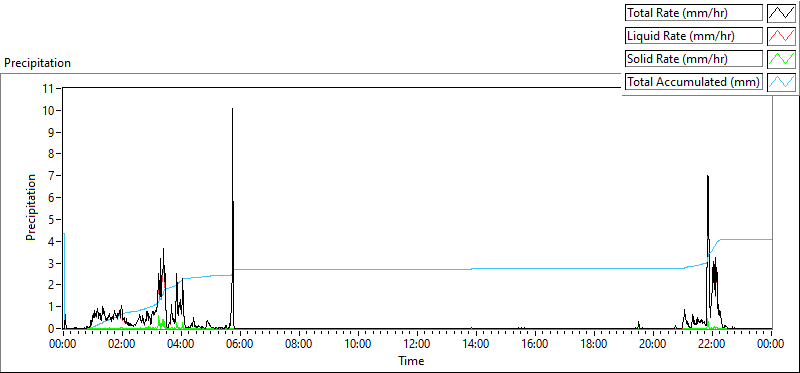Click the 02:00 time axis tick label
Screen dimensions: 800x373
pos(121,344)
